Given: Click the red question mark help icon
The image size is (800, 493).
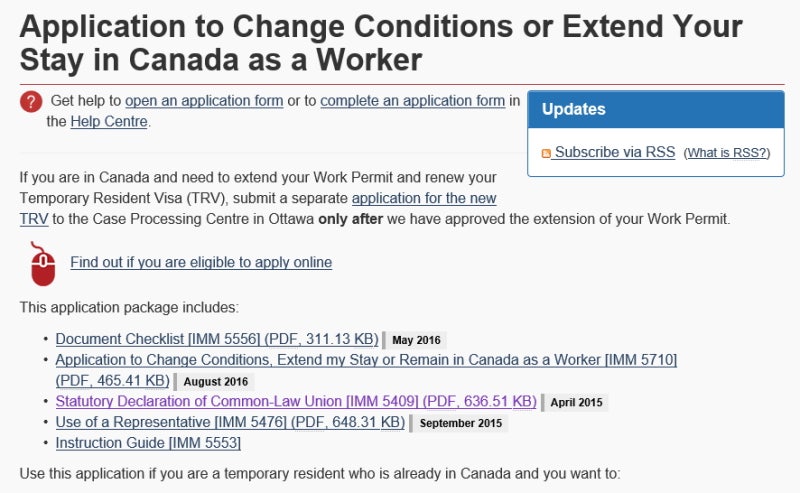Looking at the screenshot, I should click(31, 102).
